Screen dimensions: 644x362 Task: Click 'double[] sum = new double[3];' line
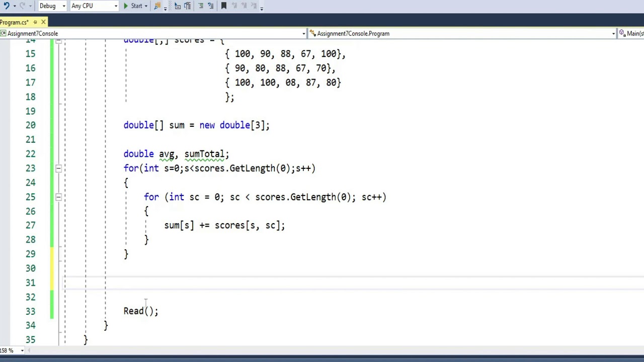[x=197, y=125]
